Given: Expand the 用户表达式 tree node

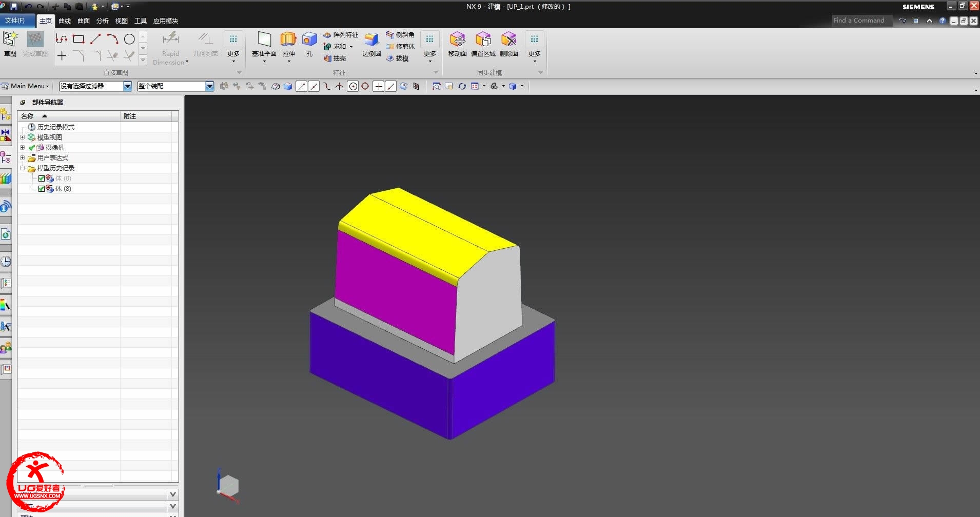Looking at the screenshot, I should (x=22, y=158).
